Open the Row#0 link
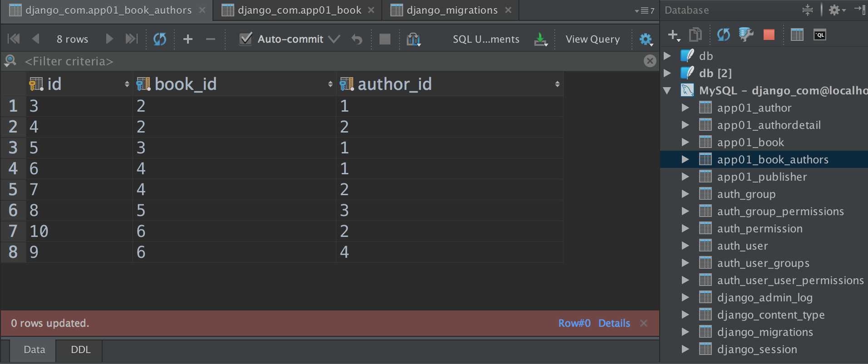This screenshot has width=868, height=364. pyautogui.click(x=574, y=323)
